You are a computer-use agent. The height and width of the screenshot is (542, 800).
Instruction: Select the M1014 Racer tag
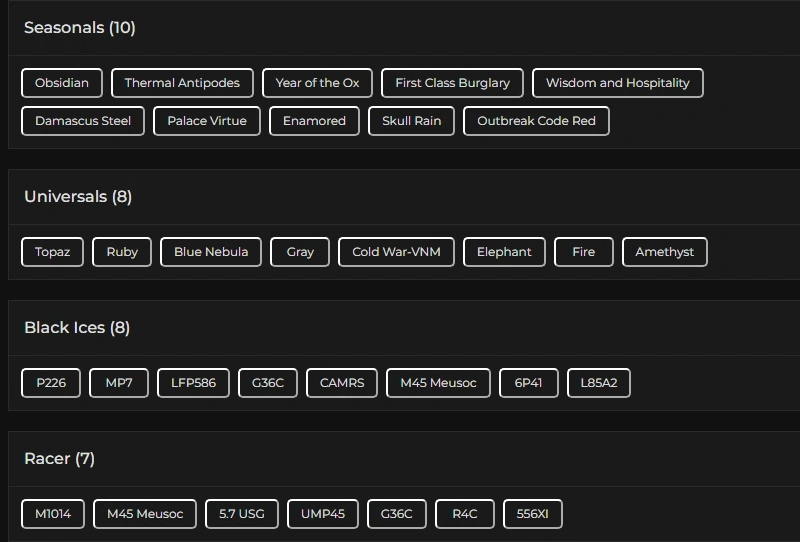(53, 514)
